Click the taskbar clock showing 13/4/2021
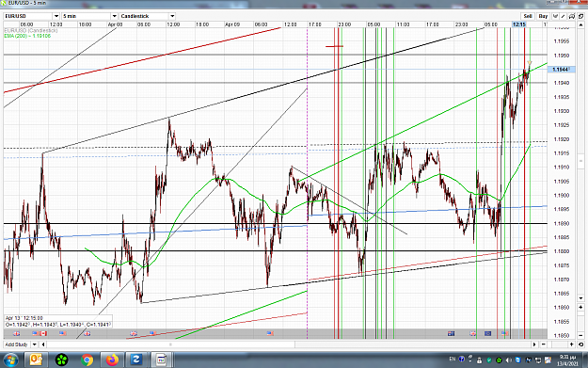 click(x=567, y=360)
